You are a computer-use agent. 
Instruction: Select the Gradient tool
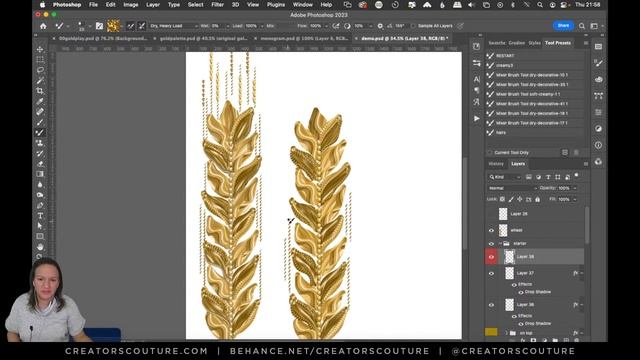coord(40,174)
